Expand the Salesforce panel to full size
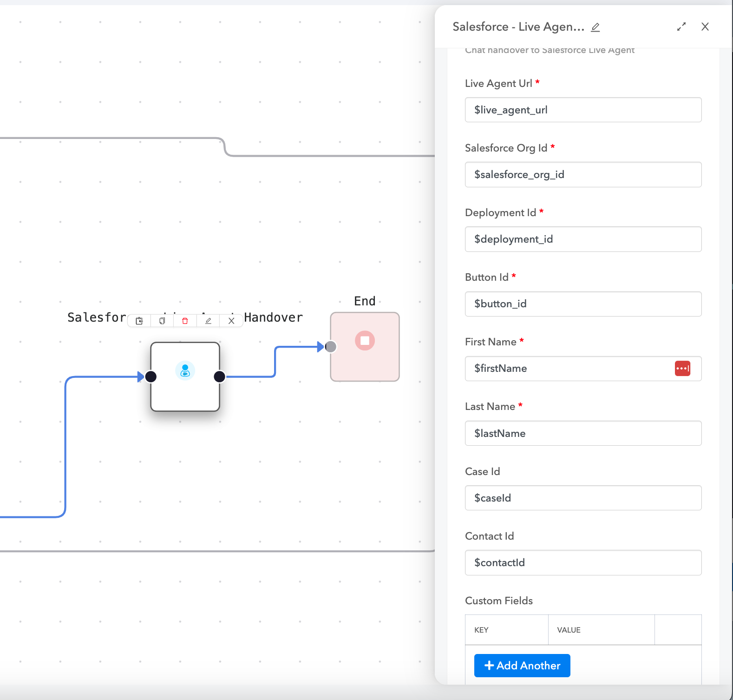The width and height of the screenshot is (733, 700). (x=681, y=27)
